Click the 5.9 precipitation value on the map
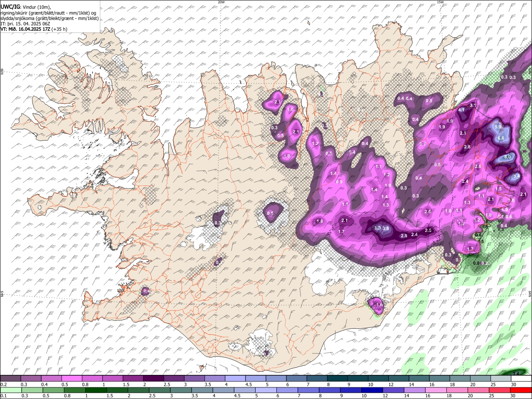The height and width of the screenshot is (399, 532). pos(498,127)
